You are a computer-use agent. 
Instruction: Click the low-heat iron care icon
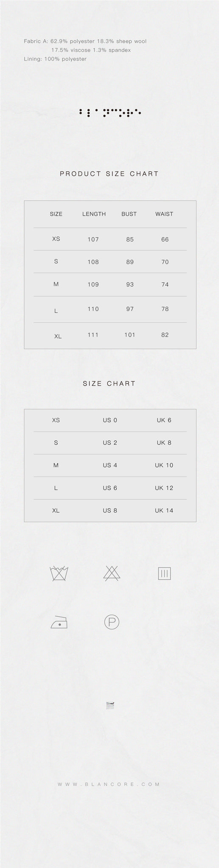pyautogui.click(x=59, y=622)
